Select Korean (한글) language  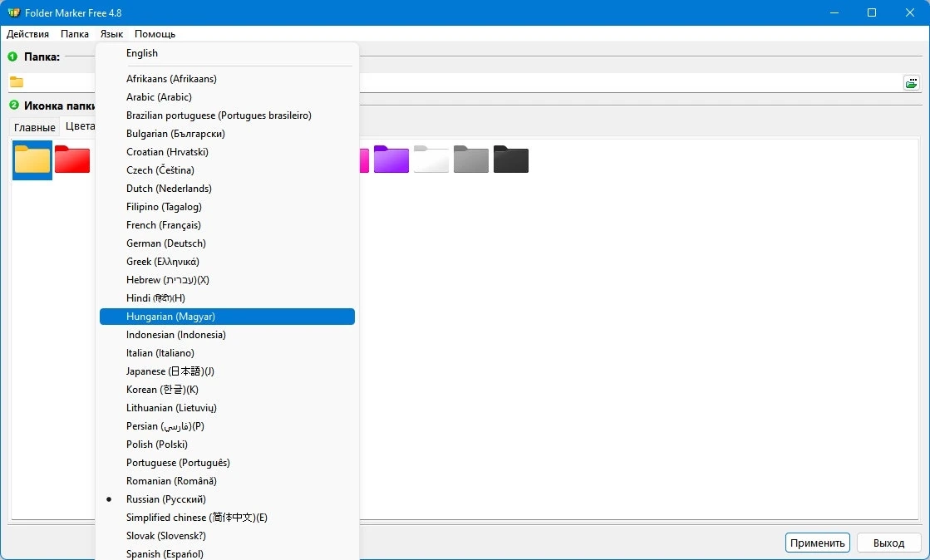(227, 389)
